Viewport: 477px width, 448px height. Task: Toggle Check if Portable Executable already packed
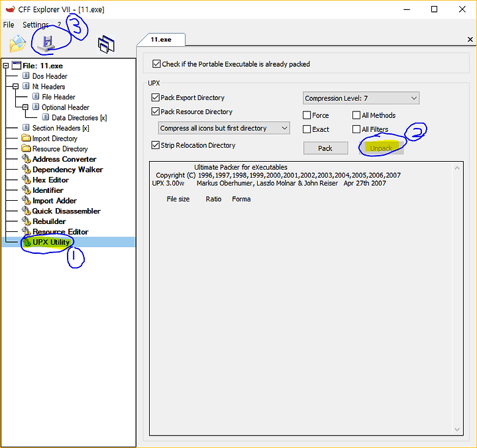point(156,64)
